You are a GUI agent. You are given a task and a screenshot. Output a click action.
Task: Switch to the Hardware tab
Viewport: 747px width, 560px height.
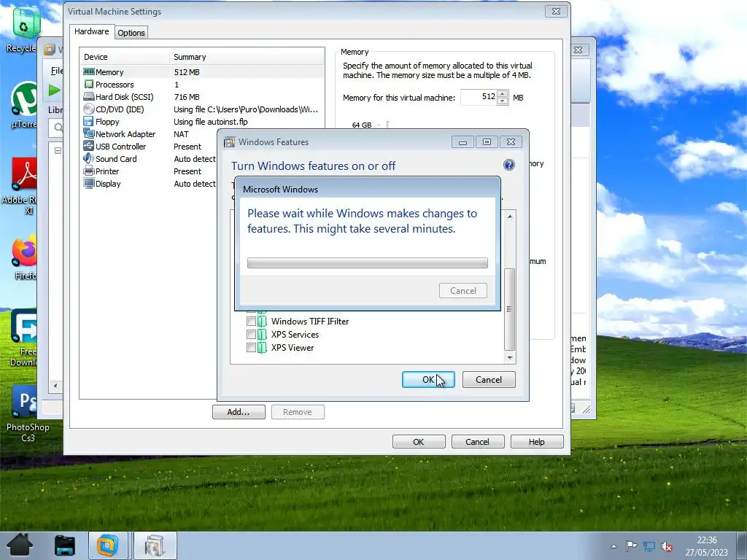tap(91, 31)
